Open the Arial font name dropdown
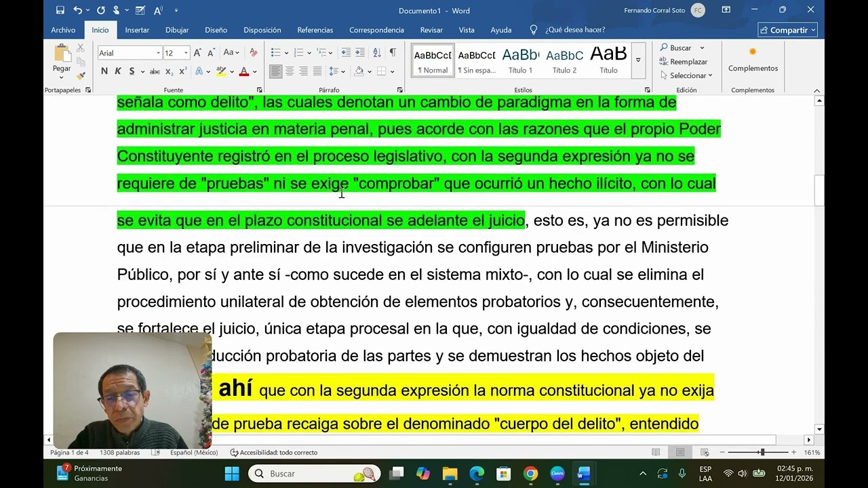This screenshot has height=488, width=868. click(158, 53)
